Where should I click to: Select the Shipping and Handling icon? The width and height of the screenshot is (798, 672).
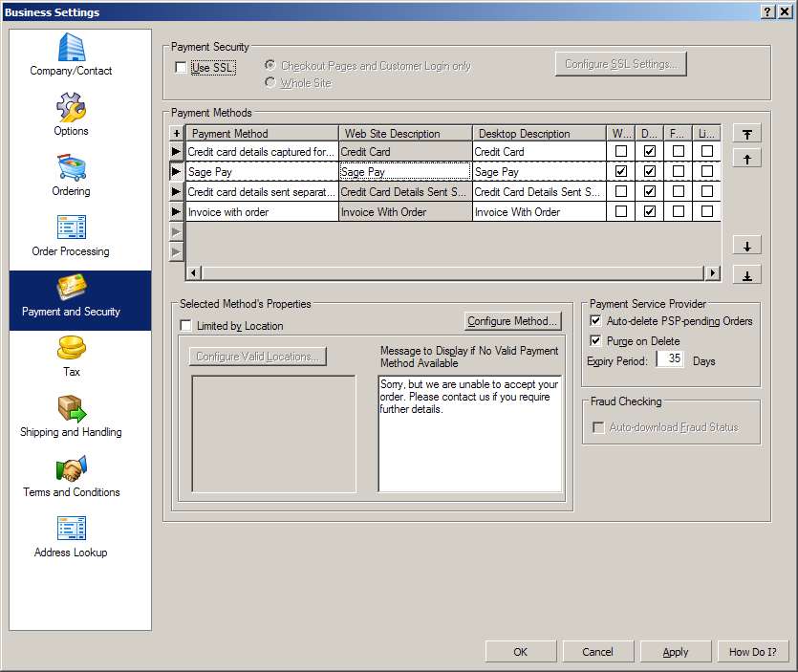pos(71,408)
